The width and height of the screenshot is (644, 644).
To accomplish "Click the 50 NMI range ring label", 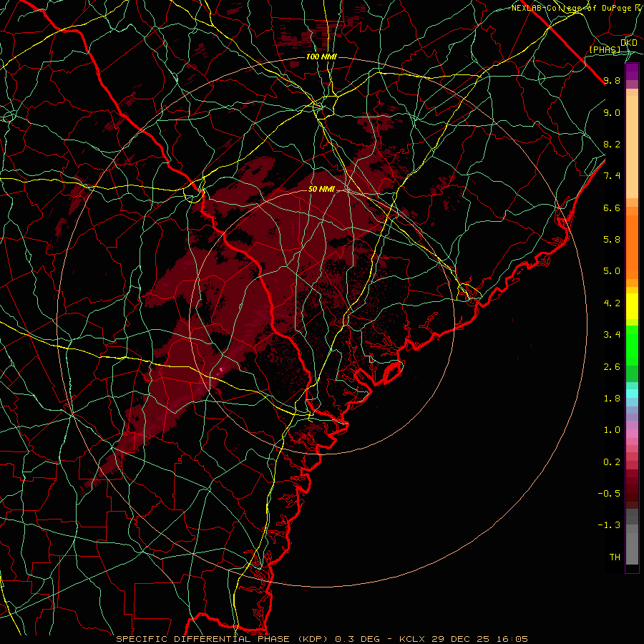I will click(x=321, y=190).
